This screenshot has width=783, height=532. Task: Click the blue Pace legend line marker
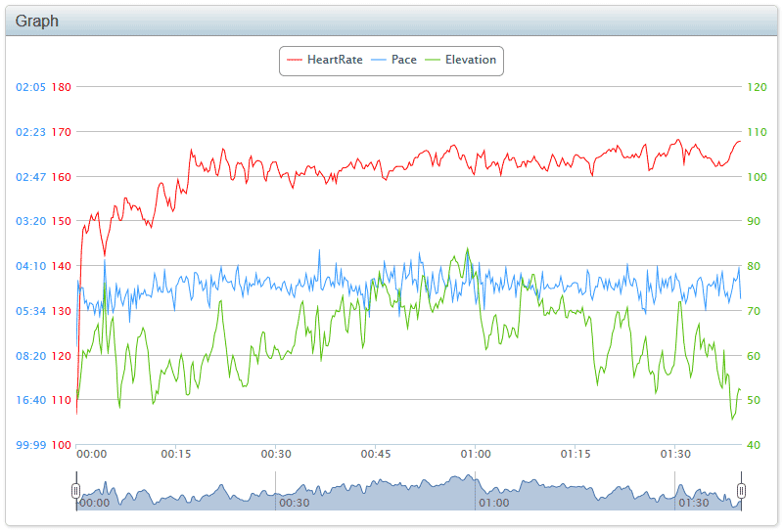point(379,60)
